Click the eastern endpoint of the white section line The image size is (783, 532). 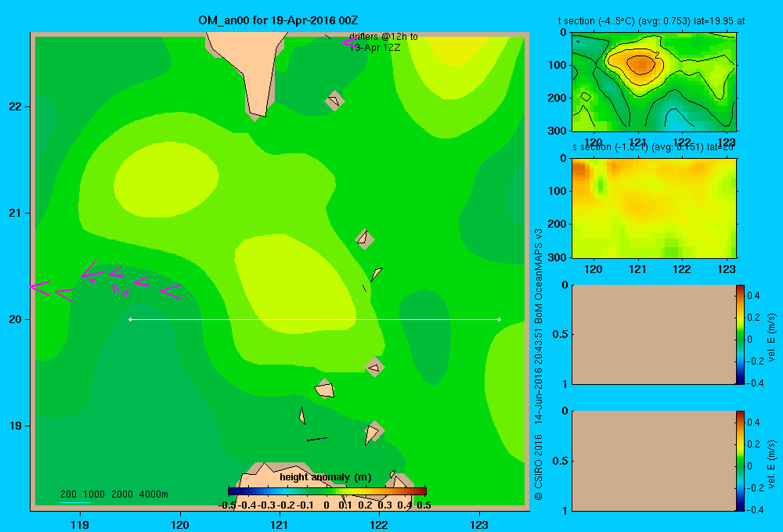pos(500,319)
